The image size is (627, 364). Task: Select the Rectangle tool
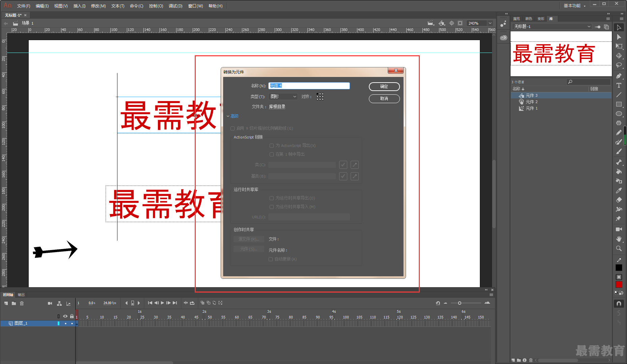coord(619,104)
